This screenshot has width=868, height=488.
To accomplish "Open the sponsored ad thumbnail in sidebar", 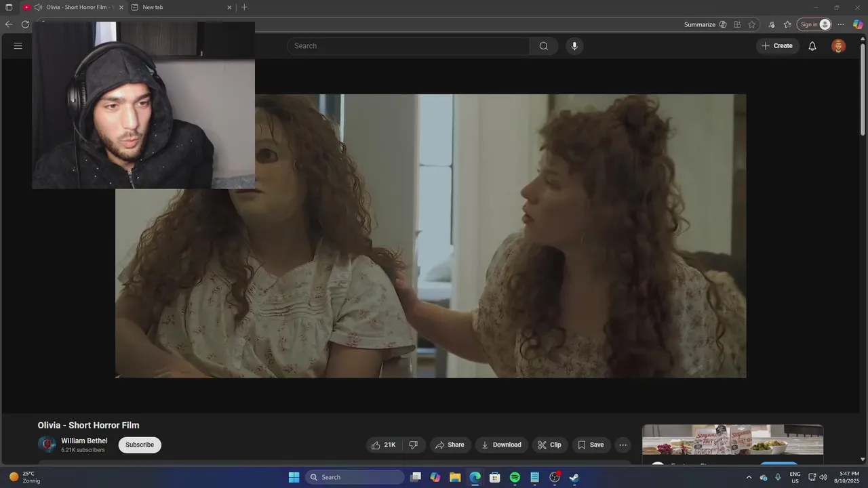I will point(732,440).
